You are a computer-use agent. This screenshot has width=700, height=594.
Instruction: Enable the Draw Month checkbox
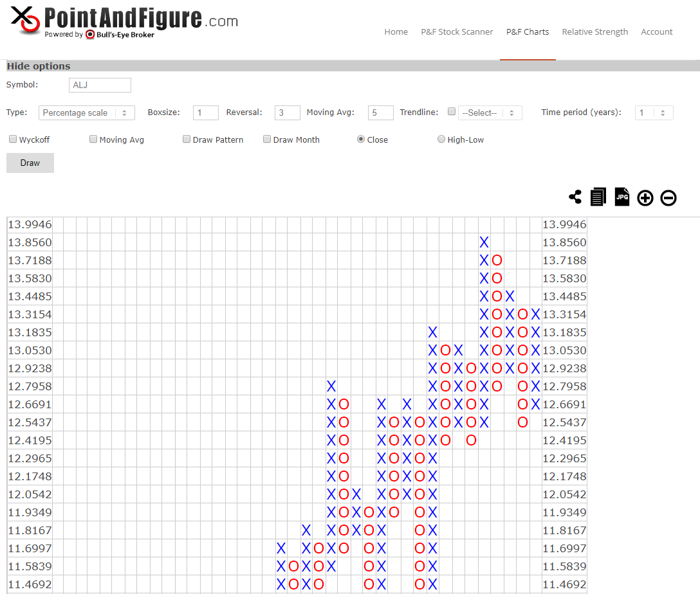267,139
